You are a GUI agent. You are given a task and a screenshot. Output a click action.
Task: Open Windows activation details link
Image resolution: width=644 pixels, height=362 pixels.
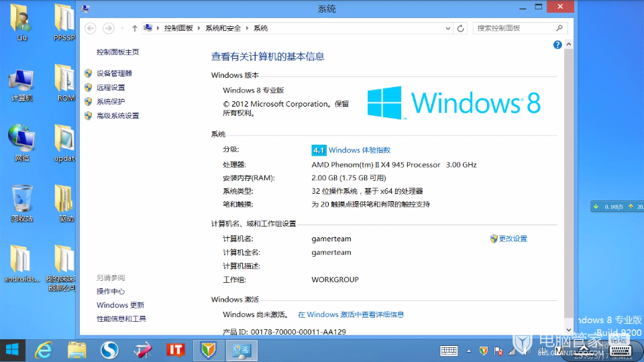351,314
